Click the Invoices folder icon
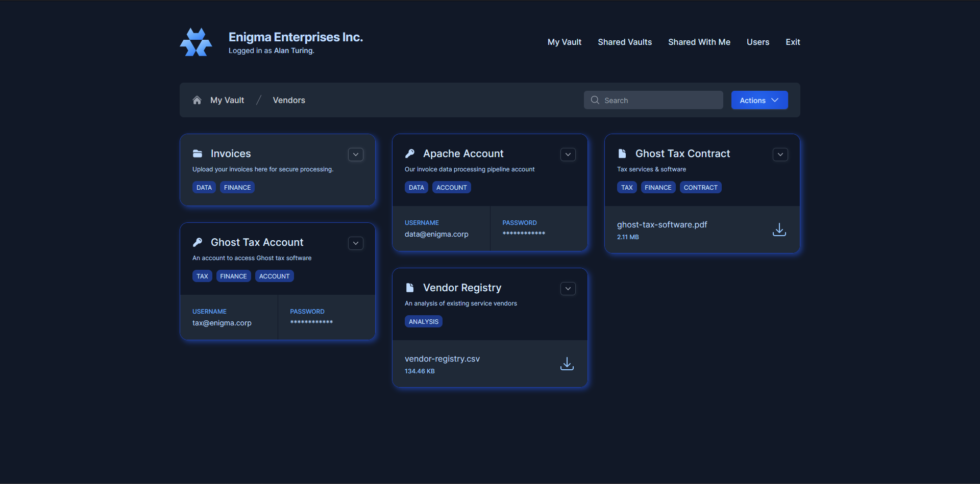The image size is (980, 484). click(x=198, y=154)
